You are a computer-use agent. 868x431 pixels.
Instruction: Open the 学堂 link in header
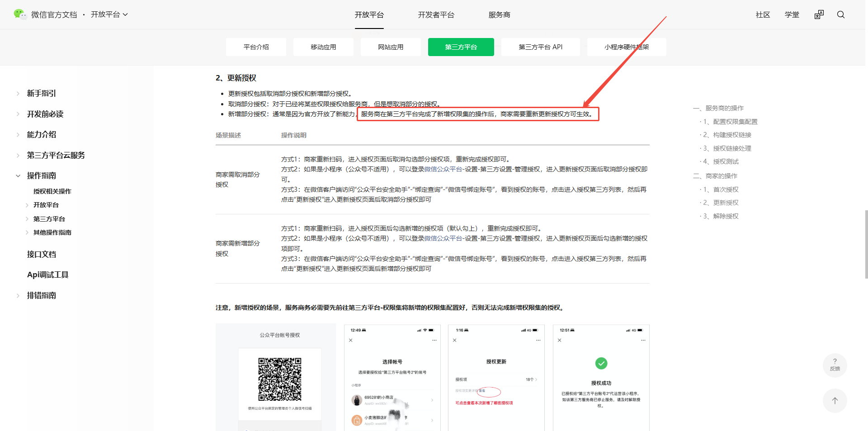(x=792, y=15)
